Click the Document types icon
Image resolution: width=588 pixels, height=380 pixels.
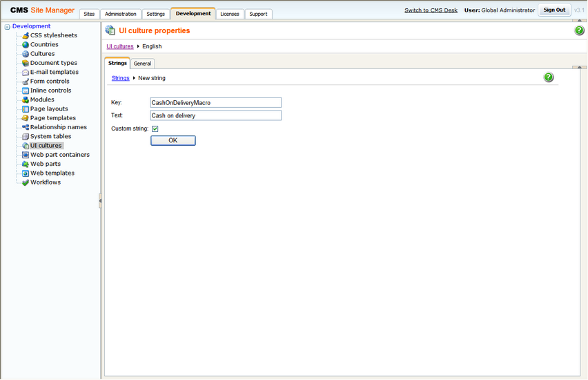(x=26, y=63)
